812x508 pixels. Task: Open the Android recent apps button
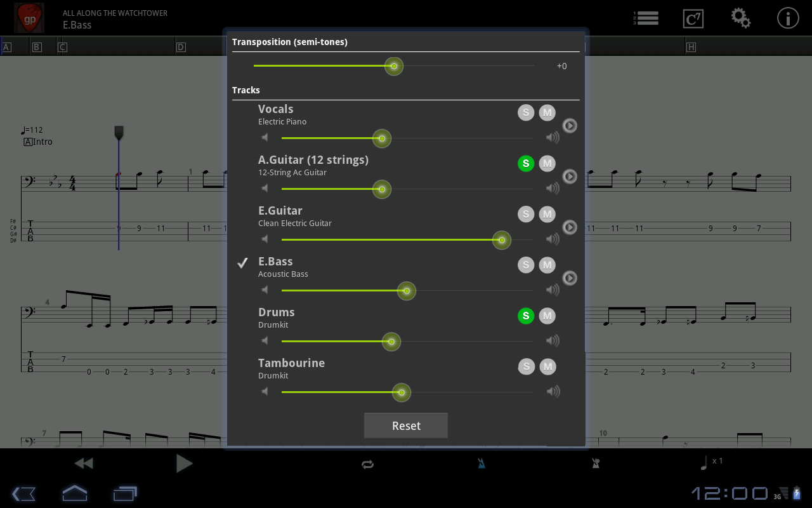click(125, 493)
